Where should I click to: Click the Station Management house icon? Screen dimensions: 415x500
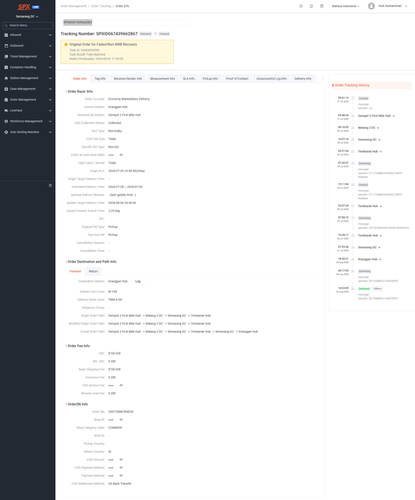click(6, 78)
